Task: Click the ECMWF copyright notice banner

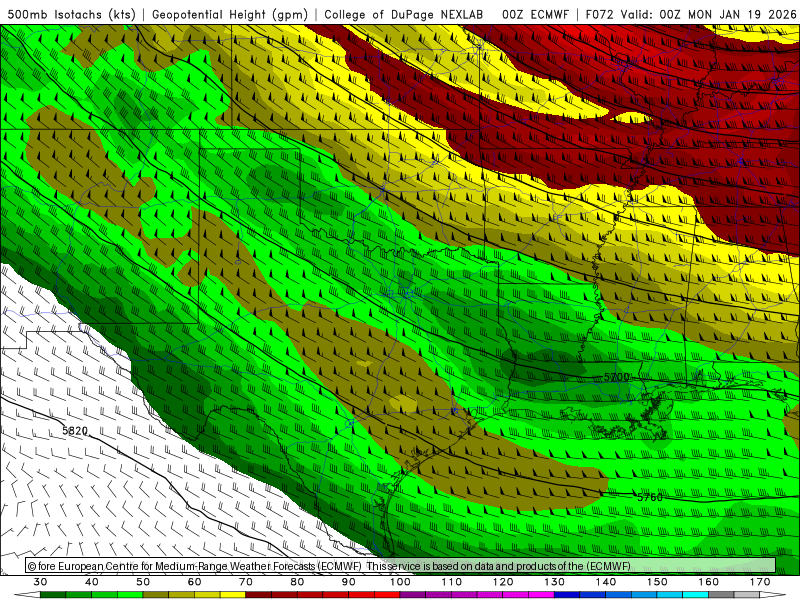Action: click(401, 566)
